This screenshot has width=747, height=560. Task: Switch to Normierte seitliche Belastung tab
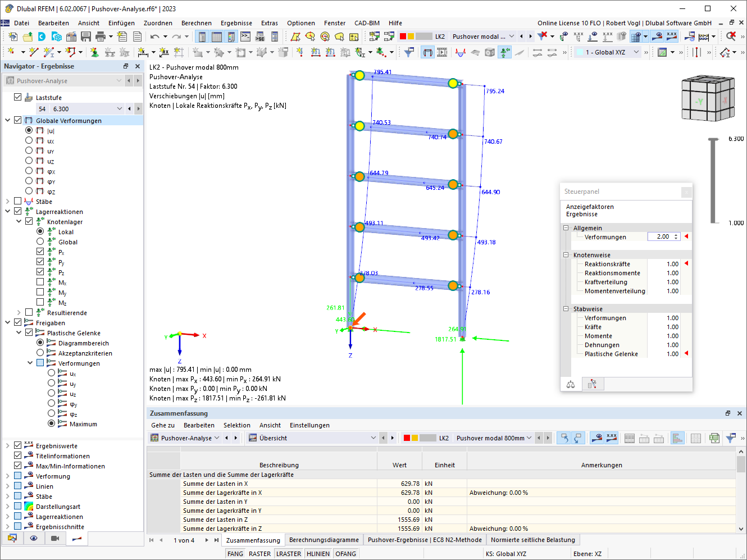pos(533,540)
